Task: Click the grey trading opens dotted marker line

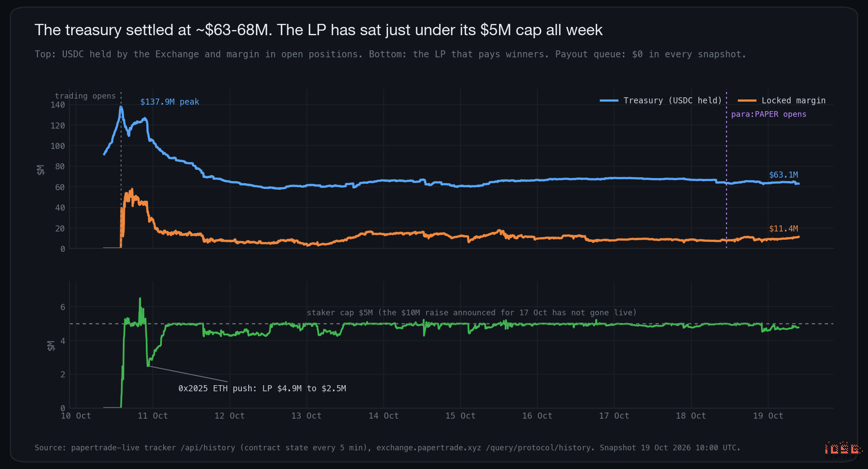Action: 121,169
